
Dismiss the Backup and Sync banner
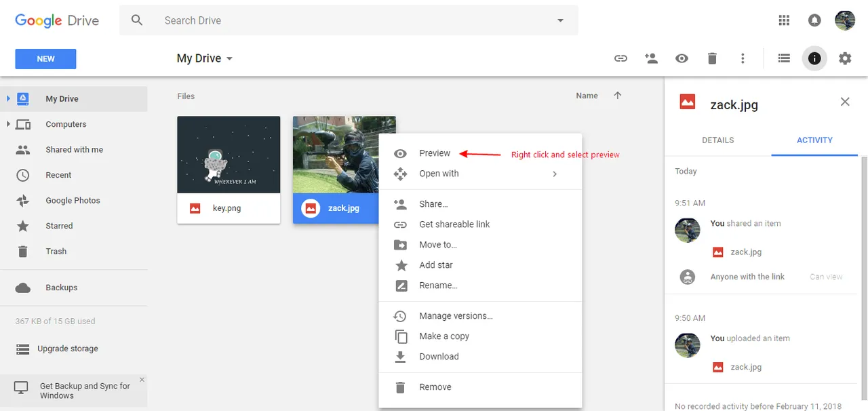(x=142, y=380)
